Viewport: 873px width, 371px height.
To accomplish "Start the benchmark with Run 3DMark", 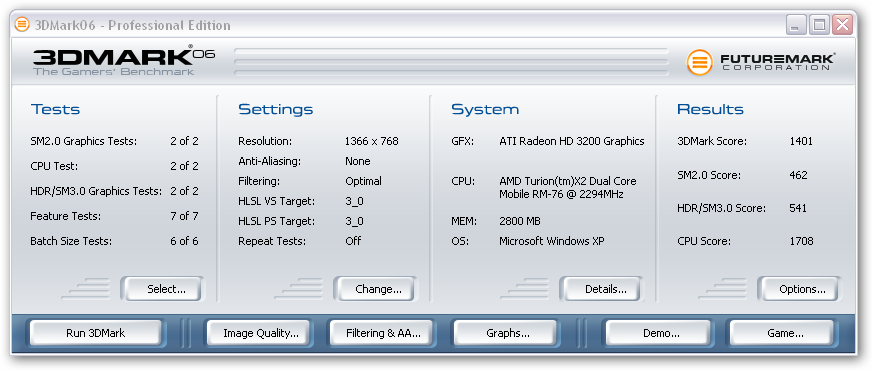I will tap(96, 333).
